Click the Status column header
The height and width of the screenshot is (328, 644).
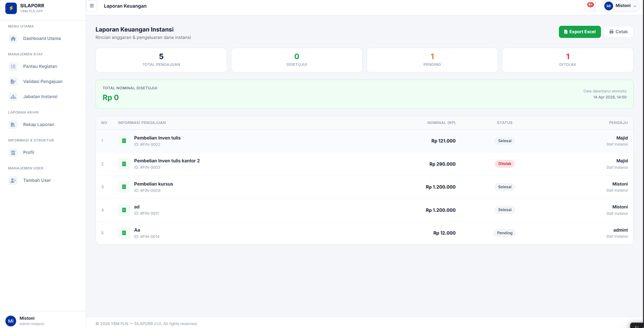coord(505,123)
